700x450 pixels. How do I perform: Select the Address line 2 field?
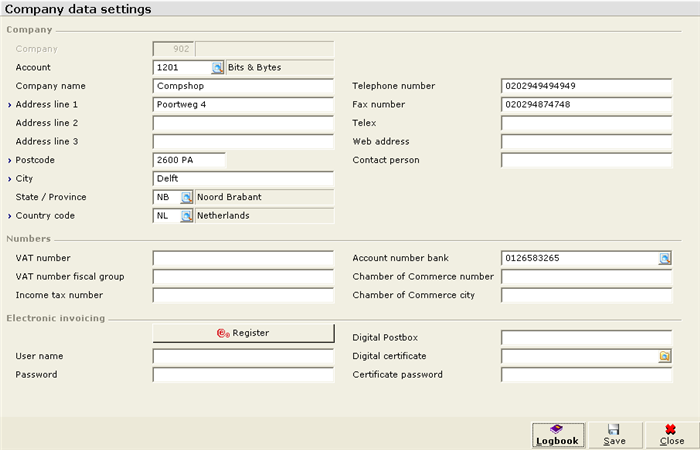click(x=243, y=123)
